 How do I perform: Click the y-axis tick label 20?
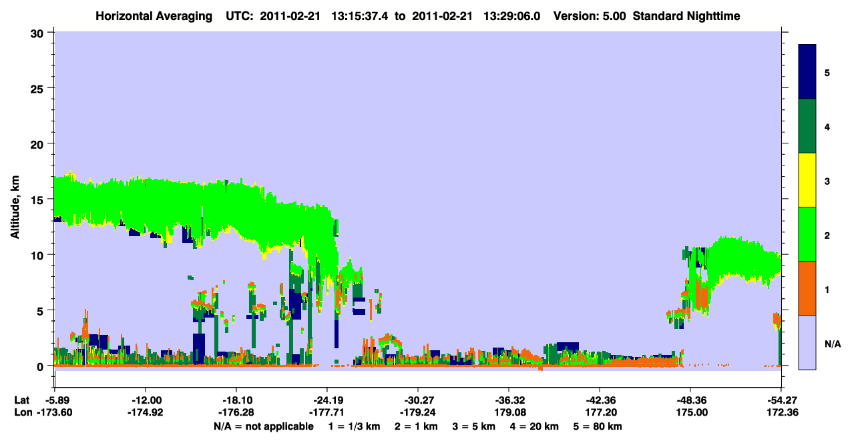pyautogui.click(x=39, y=143)
